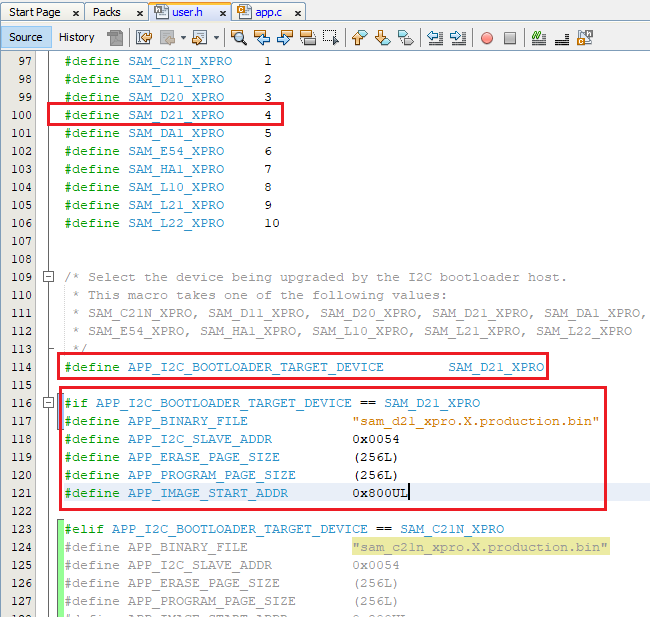Click SAM_E54_XPRO on line 102
Viewport: 650px width, 617px height.
point(176,151)
